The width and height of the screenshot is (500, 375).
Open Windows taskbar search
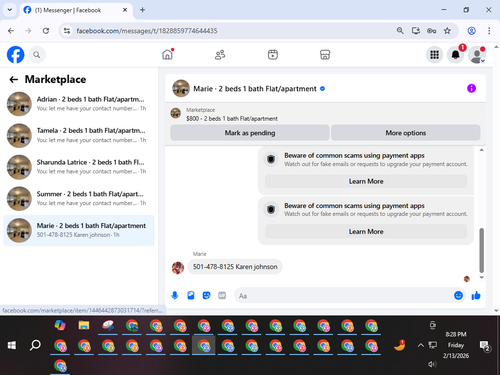click(35, 345)
